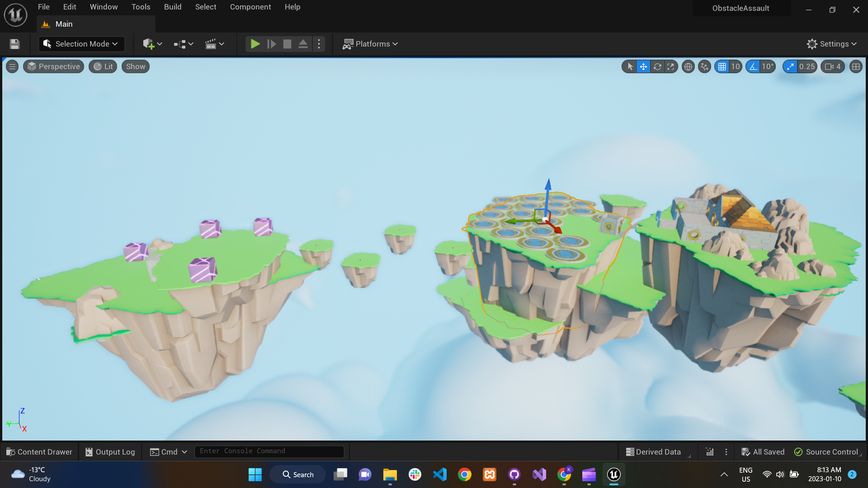This screenshot has width=868, height=488.
Task: Stop the play session
Action: click(287, 44)
